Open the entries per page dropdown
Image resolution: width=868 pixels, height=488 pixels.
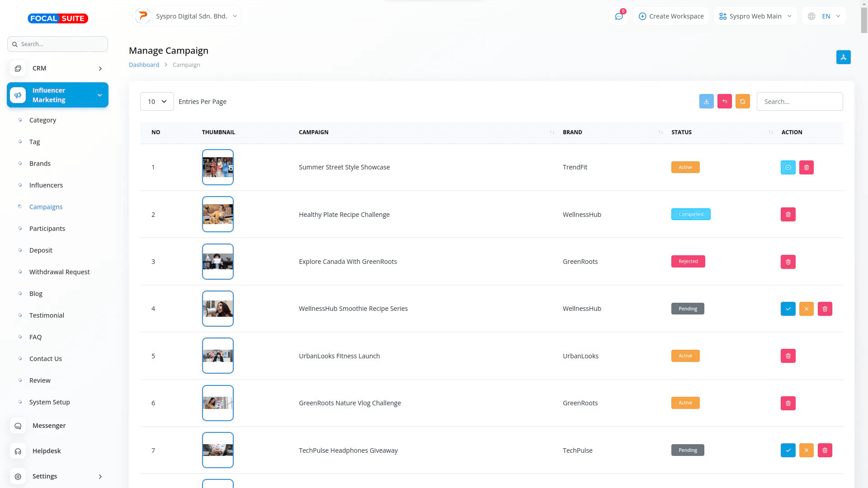tap(157, 102)
